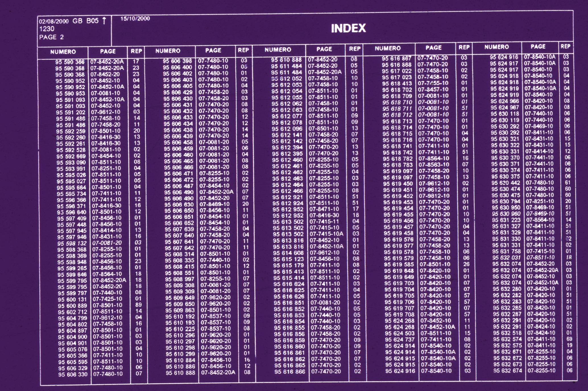This screenshot has height=391, width=588.
Task: Select numero 95 612 052
Action: 287,79
